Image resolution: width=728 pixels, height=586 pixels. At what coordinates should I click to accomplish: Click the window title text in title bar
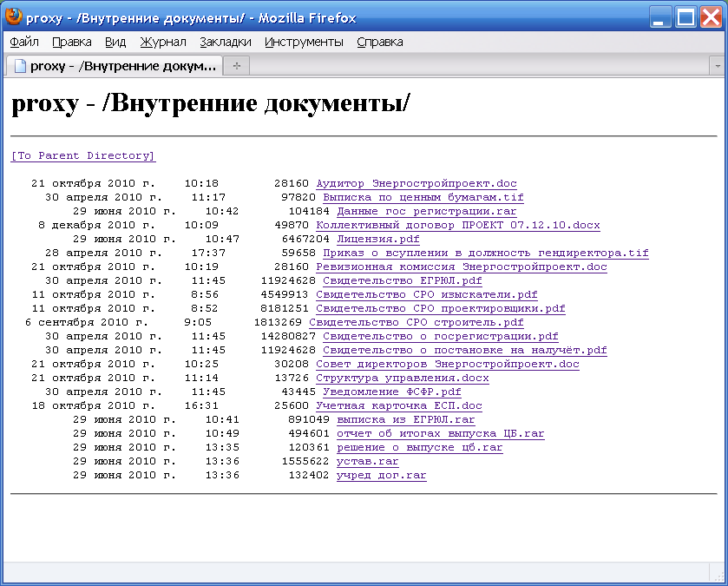point(191,18)
